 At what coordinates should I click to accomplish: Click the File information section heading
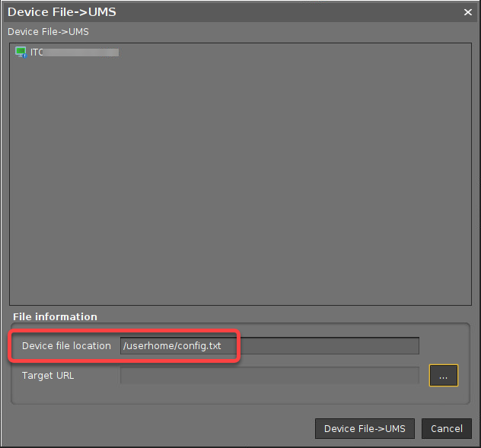55,316
